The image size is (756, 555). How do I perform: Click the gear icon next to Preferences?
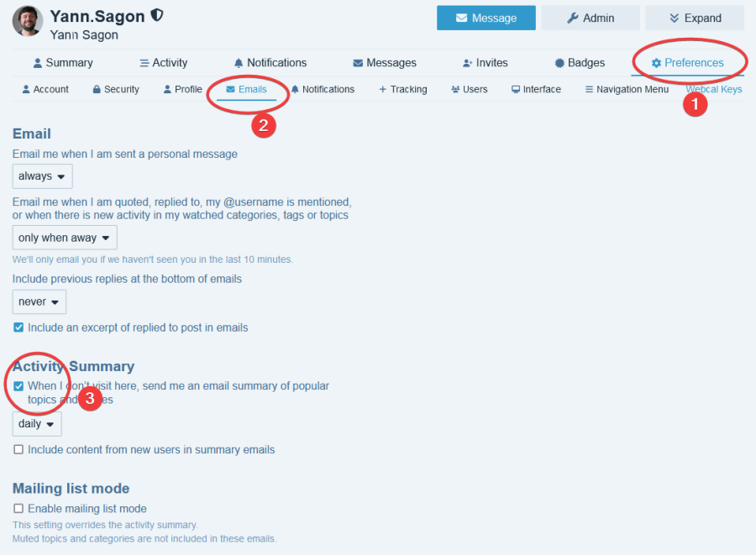point(656,63)
